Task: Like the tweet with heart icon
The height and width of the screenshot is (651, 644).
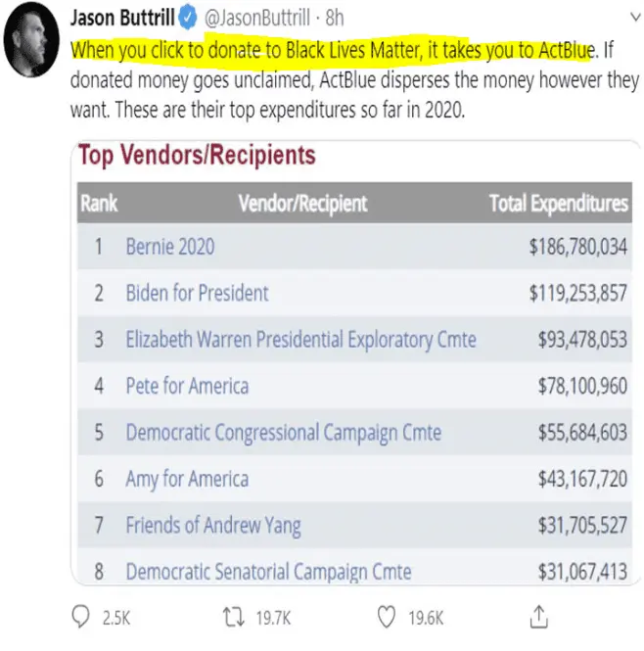Action: point(388,617)
